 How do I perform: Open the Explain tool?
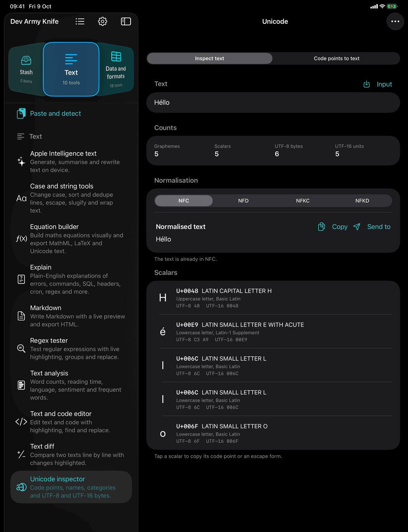pos(71,279)
